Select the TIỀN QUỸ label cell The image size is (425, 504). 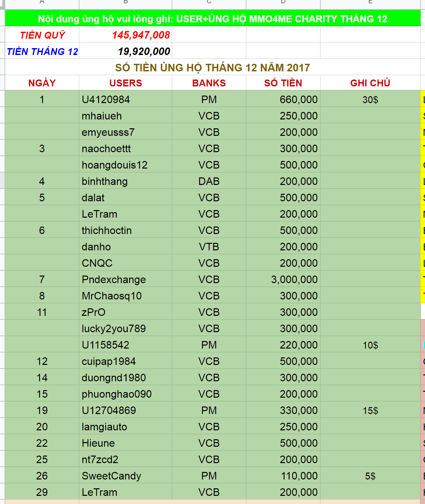pos(42,35)
